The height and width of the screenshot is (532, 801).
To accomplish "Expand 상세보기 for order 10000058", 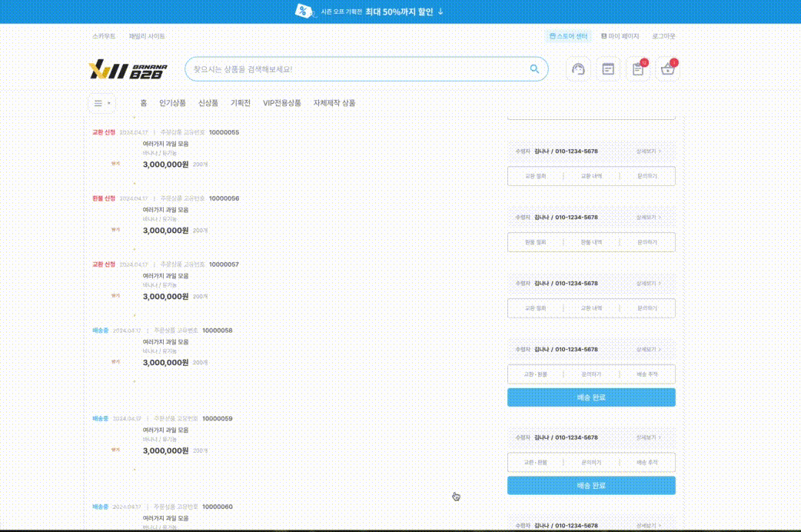I will 649,349.
